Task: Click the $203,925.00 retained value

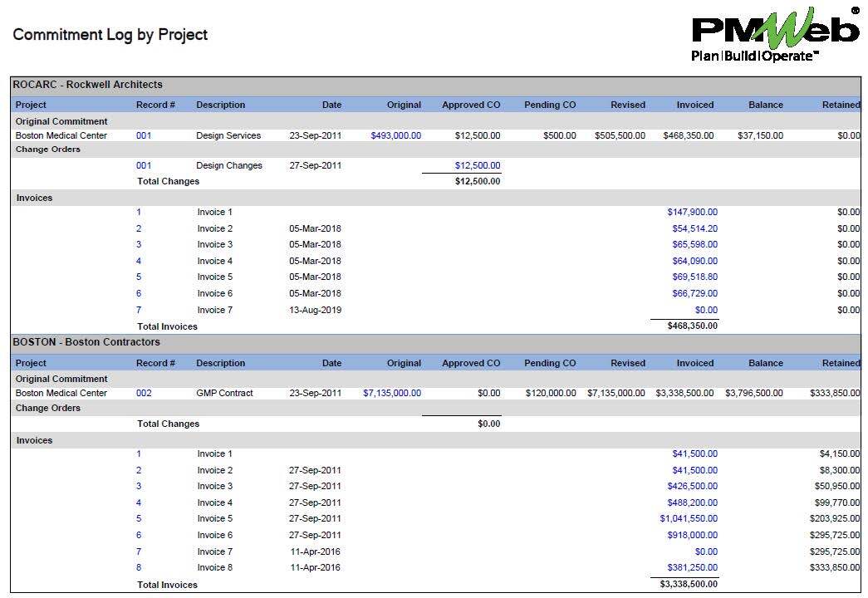Action: tap(835, 519)
